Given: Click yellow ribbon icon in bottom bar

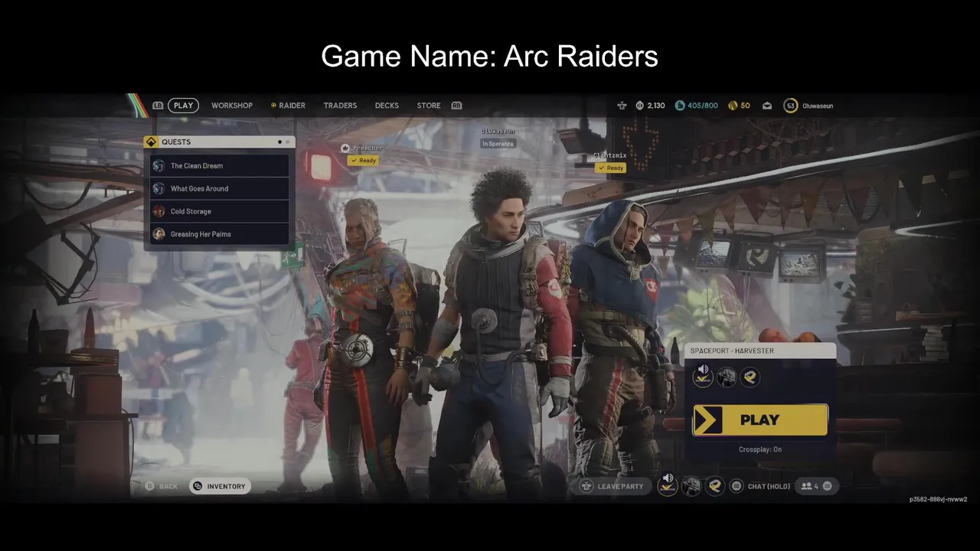Looking at the screenshot, I should tap(715, 486).
